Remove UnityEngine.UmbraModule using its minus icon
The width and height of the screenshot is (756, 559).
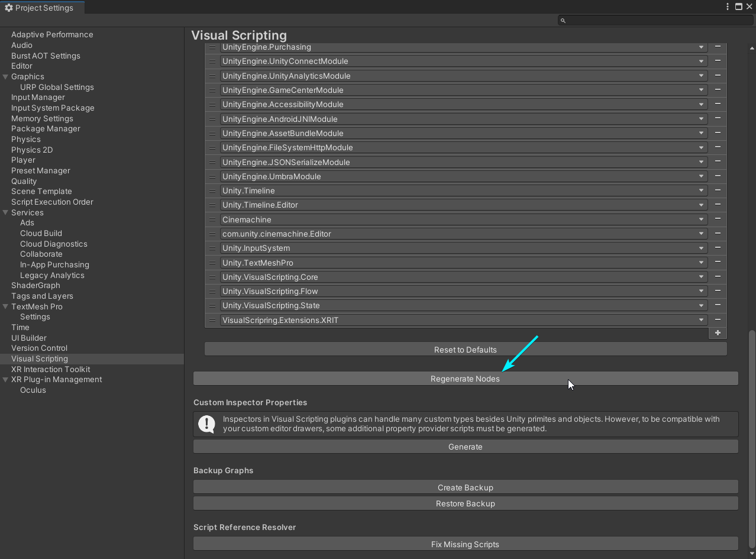(718, 176)
